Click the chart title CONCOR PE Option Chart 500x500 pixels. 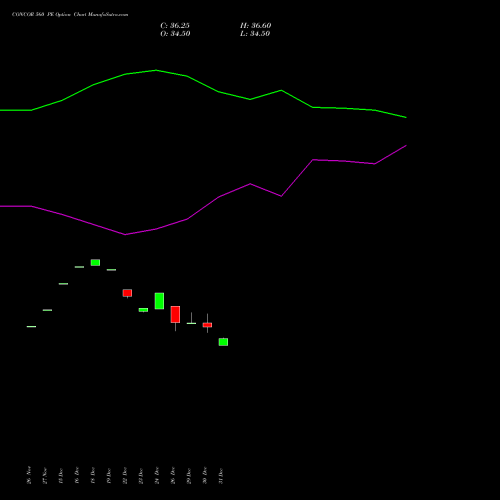70,15
